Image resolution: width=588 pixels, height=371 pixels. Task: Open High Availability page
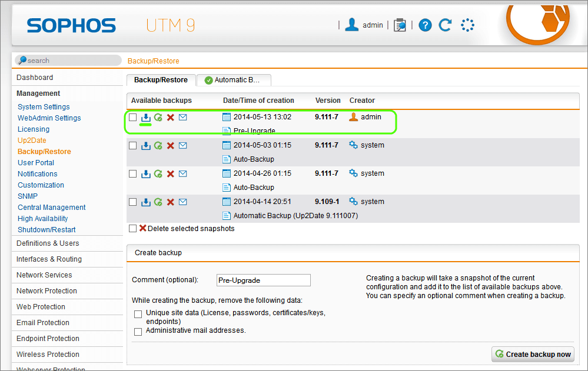[x=43, y=219]
